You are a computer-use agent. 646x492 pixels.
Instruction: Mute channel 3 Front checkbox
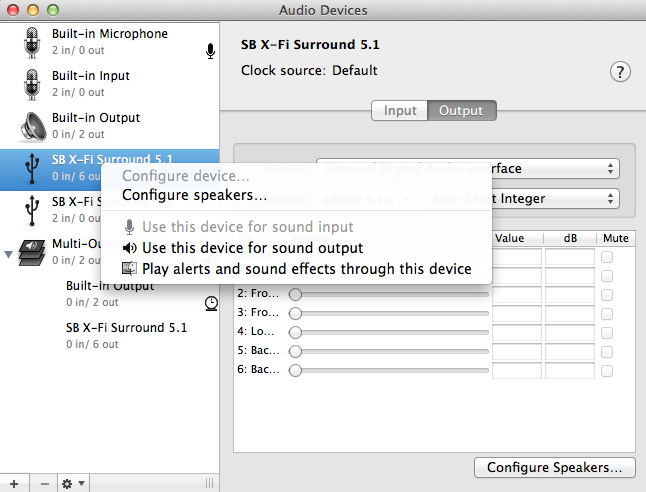pos(607,314)
